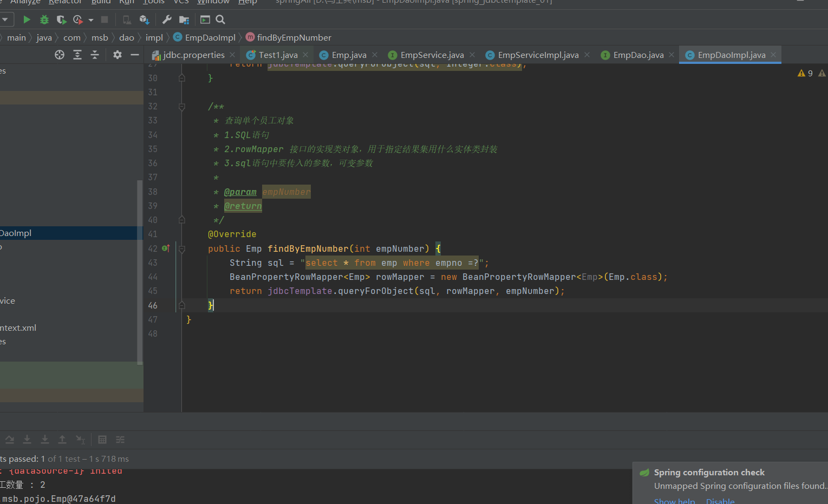Click Run to Cursor icon in debug toolbar
The height and width of the screenshot is (504, 828).
click(x=80, y=440)
